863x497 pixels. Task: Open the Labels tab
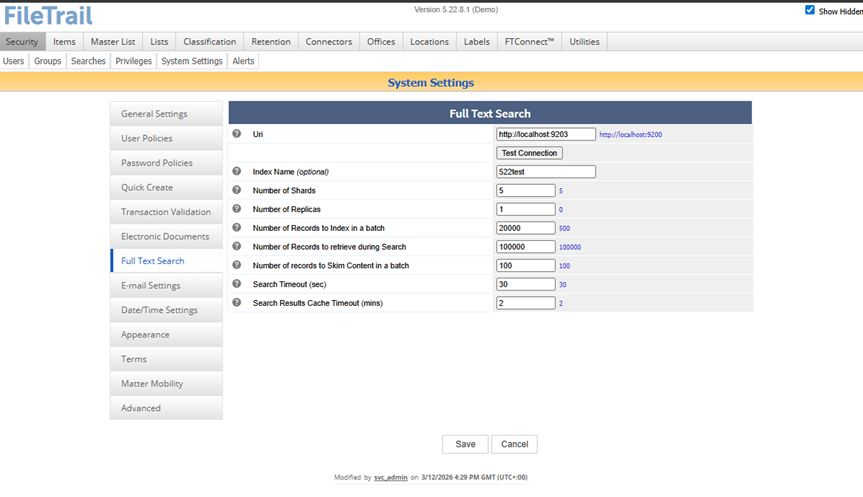coord(477,41)
